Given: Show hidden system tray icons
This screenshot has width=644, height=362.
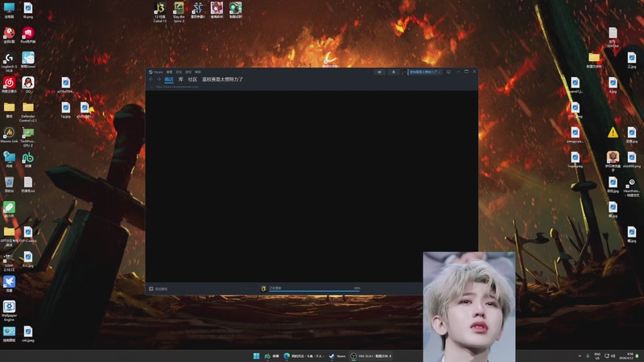Looking at the screenshot, I should 580,356.
